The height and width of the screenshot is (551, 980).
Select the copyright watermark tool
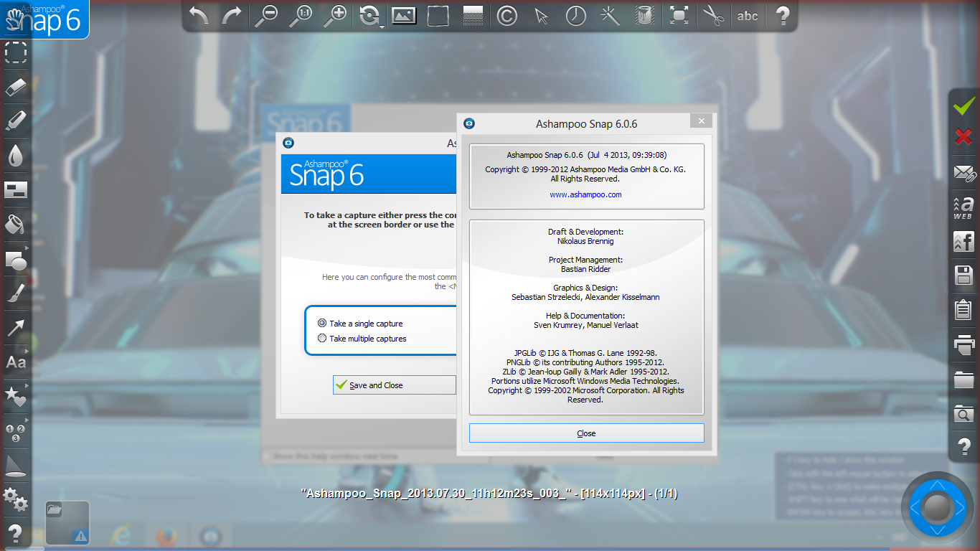tap(506, 15)
